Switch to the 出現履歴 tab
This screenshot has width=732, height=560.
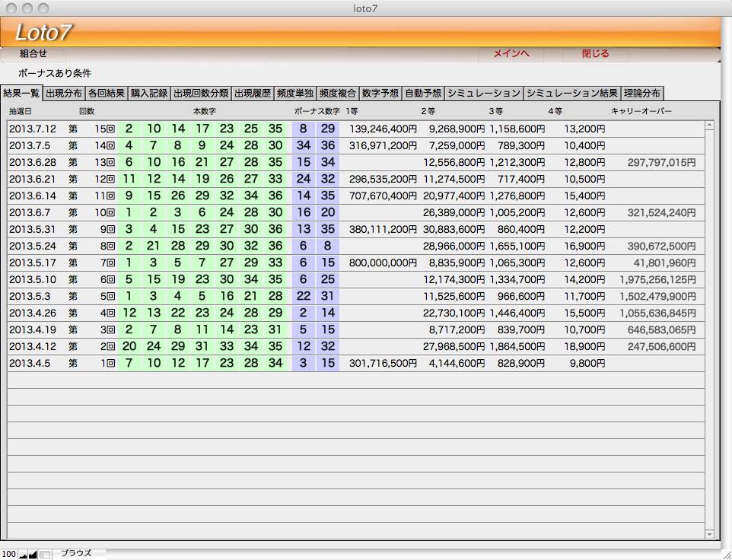point(253,94)
